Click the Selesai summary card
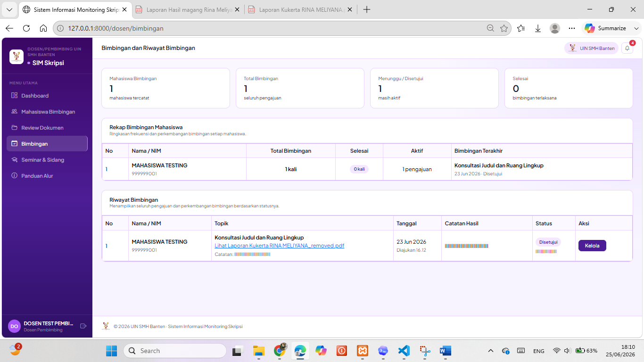644x362 pixels. tap(569, 88)
